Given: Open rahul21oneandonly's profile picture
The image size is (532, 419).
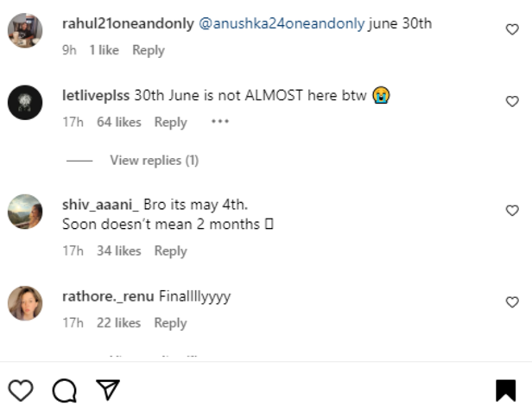Looking at the screenshot, I should 25,31.
